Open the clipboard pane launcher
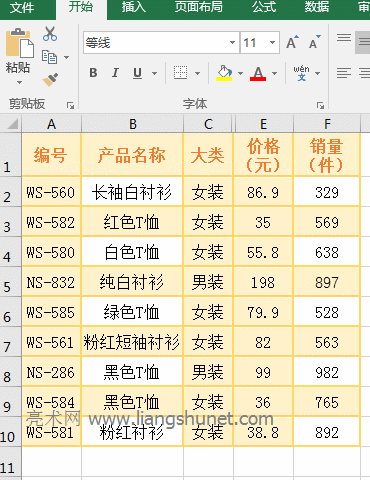Screen dimensions: 370x480 70,106
